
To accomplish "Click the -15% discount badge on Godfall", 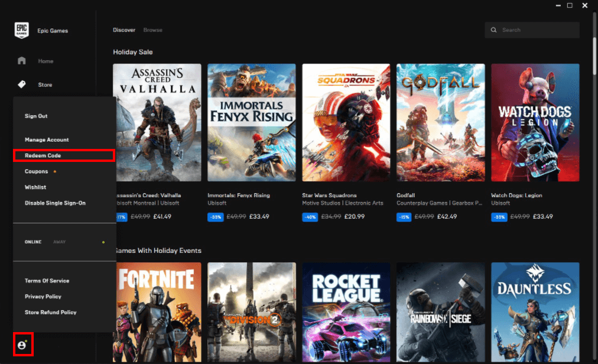I will click(404, 217).
